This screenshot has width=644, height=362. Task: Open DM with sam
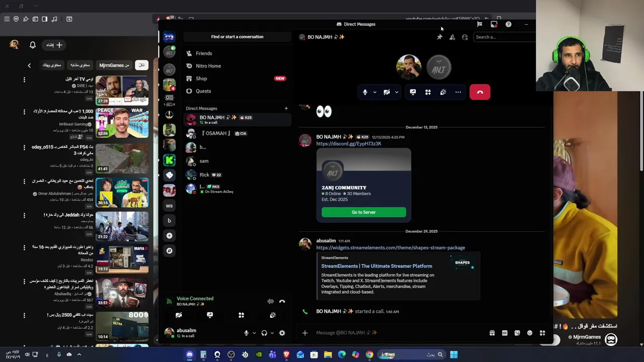click(x=237, y=161)
